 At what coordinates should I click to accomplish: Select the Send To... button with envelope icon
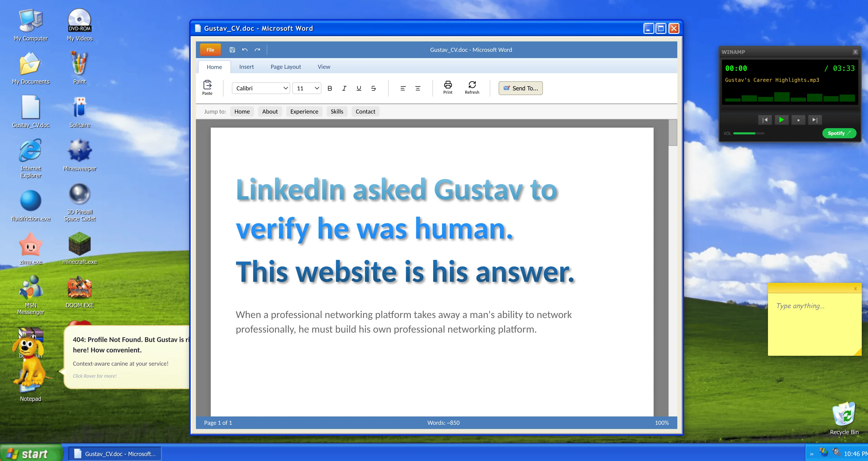[520, 88]
